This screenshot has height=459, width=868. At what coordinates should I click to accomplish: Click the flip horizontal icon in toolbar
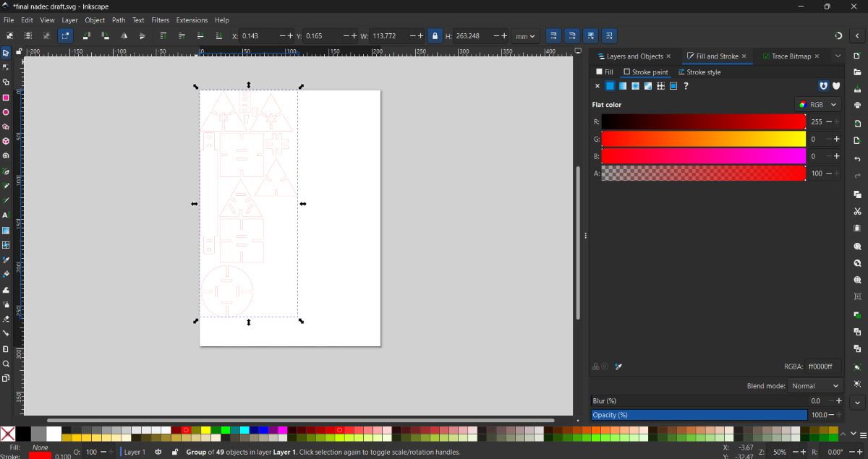pos(124,36)
